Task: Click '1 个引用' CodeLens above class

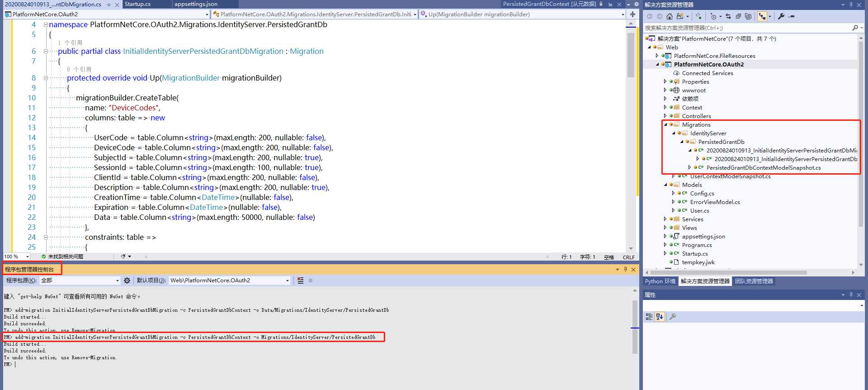Action: click(70, 43)
